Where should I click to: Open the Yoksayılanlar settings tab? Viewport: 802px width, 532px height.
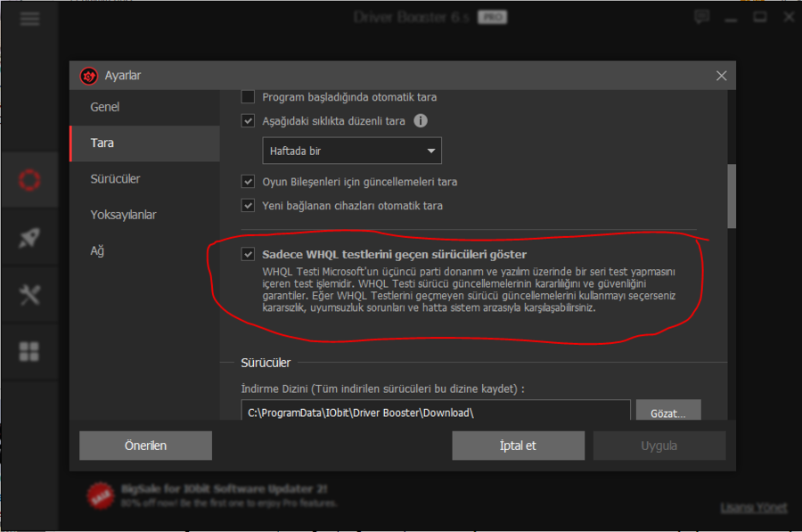coord(144,215)
